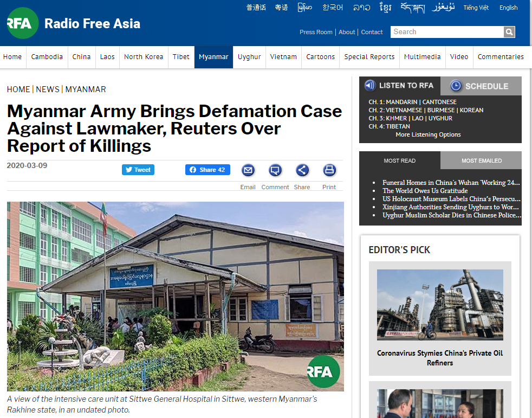Image resolution: width=532 pixels, height=418 pixels.
Task: Select North Korea in navigation
Action: (144, 57)
